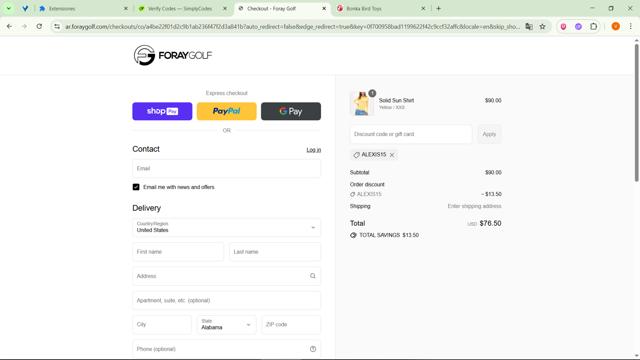Image resolution: width=640 pixels, height=360 pixels.
Task: Open a new browser tab
Action: click(x=438, y=8)
